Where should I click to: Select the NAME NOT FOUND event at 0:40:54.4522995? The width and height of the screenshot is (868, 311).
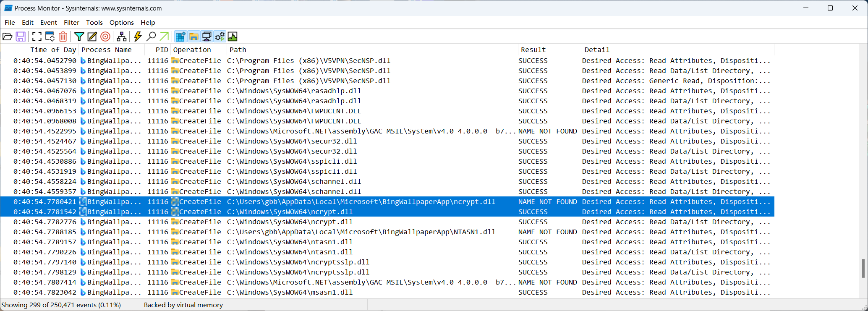click(387, 131)
